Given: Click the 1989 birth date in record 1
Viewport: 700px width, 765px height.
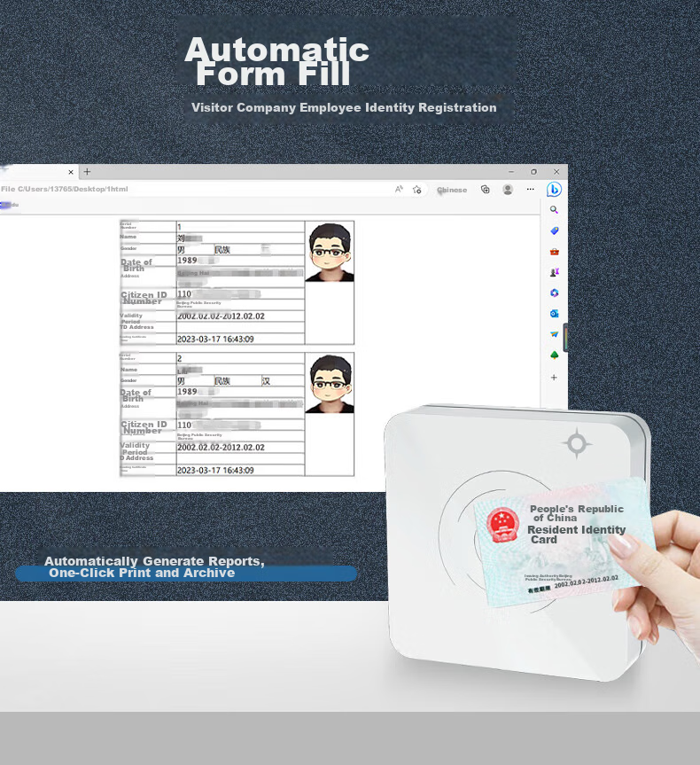Looking at the screenshot, I should click(x=187, y=261).
